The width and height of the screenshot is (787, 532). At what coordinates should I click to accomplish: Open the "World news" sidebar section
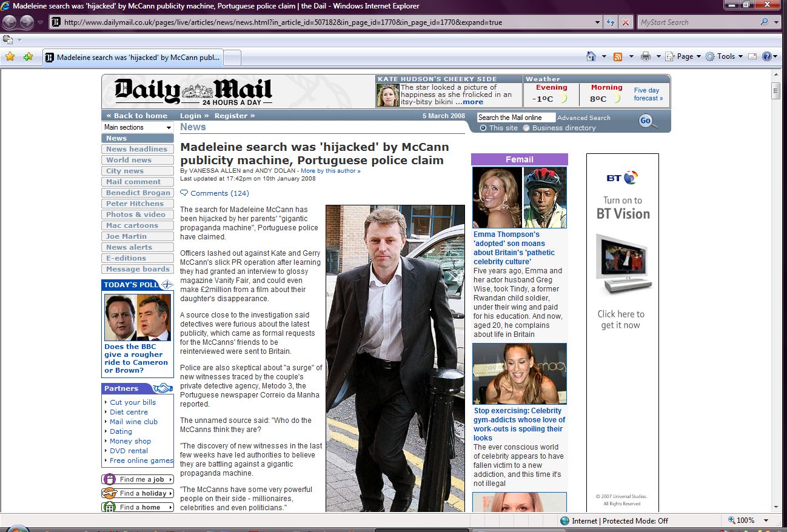(129, 160)
